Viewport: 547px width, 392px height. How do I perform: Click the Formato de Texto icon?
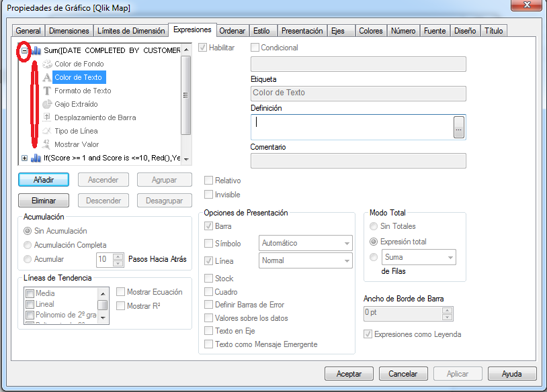pyautogui.click(x=47, y=91)
